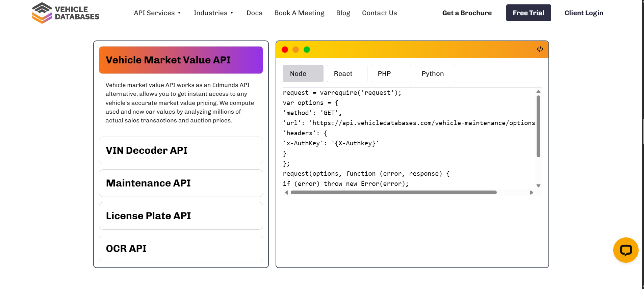
Task: Click code horizontal scroll right arrow
Action: point(532,193)
